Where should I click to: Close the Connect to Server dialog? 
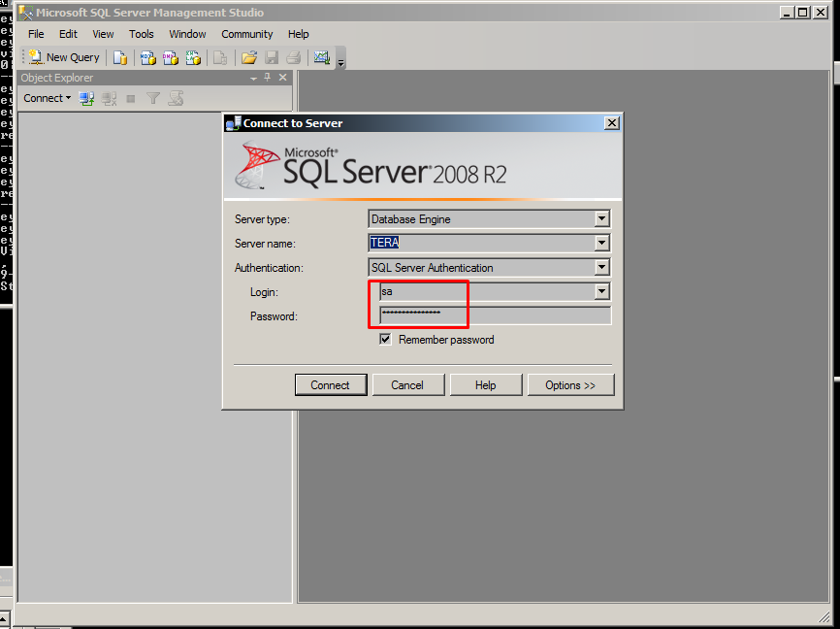click(x=612, y=123)
